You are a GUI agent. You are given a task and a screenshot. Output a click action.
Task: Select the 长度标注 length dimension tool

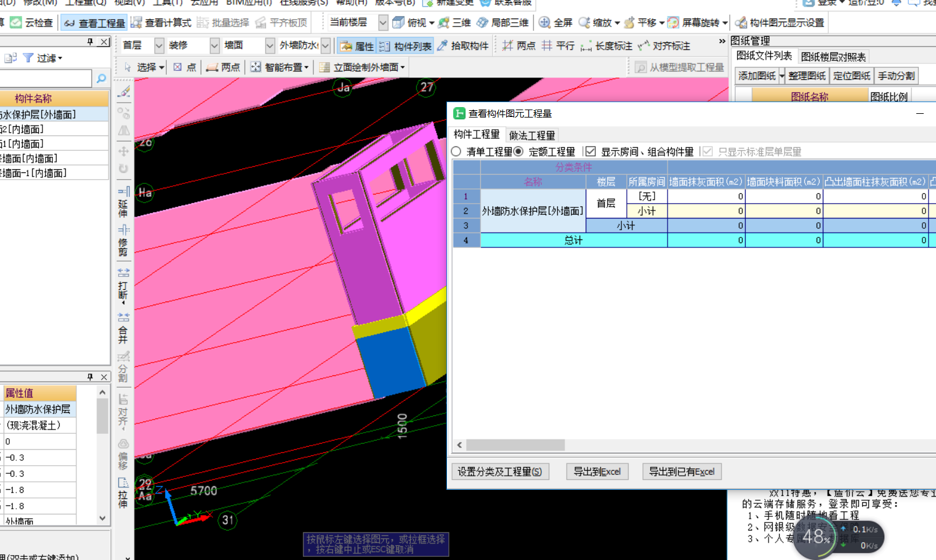point(606,46)
